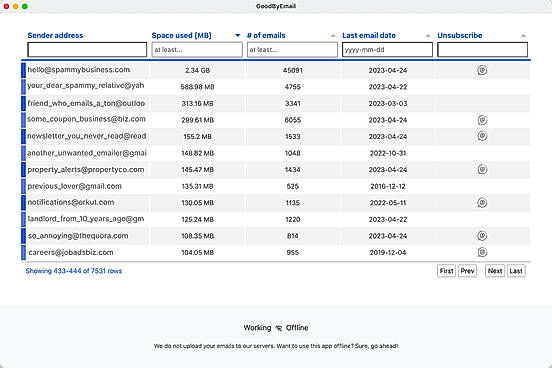Screen dimensions: 552x368
Task: Select row notifications@orkut.com
Action: [x=276, y=202]
